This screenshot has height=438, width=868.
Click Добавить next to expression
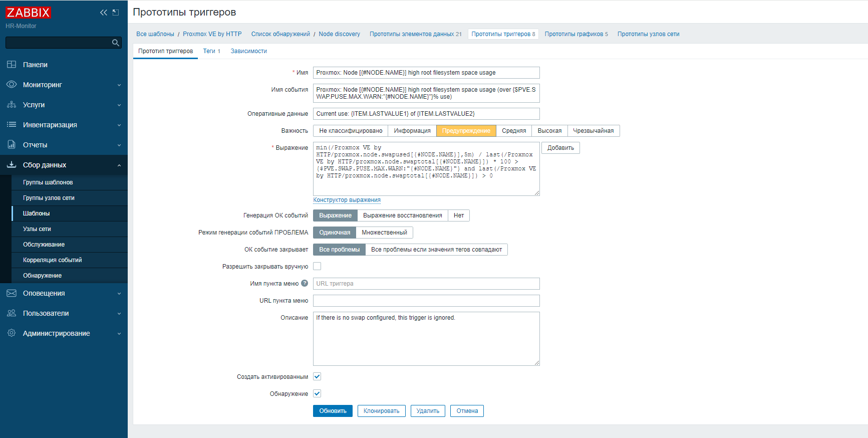tap(560, 148)
